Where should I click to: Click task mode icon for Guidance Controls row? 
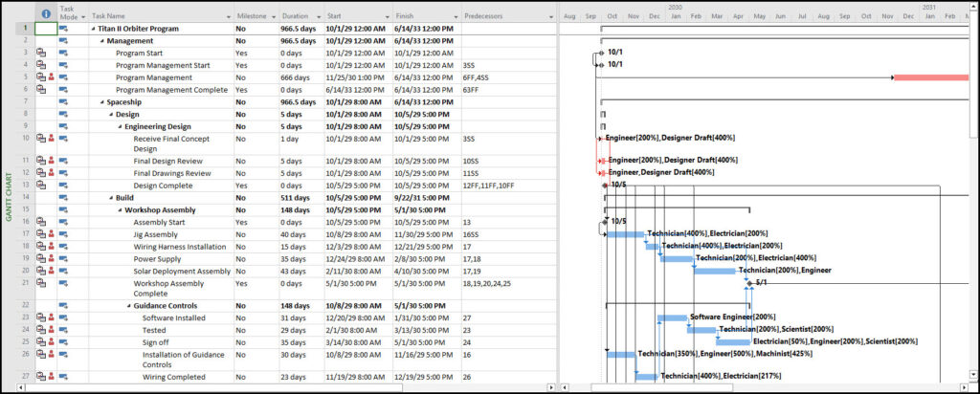pyautogui.click(x=63, y=306)
